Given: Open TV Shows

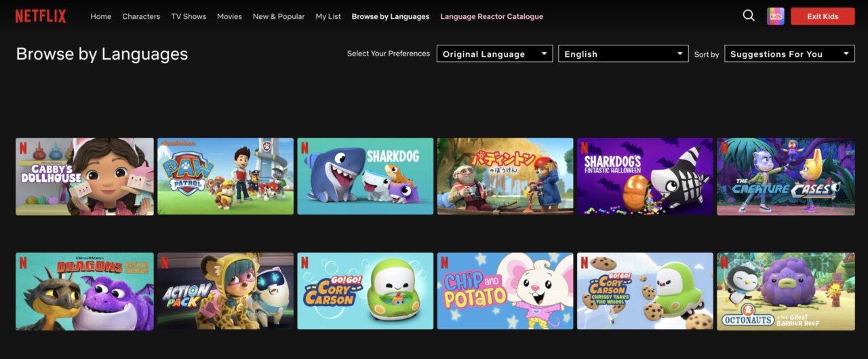Looking at the screenshot, I should (189, 16).
